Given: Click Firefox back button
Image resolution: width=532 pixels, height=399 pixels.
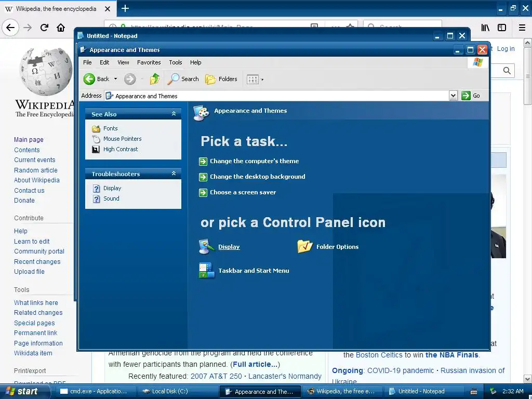Looking at the screenshot, I should pos(10,28).
